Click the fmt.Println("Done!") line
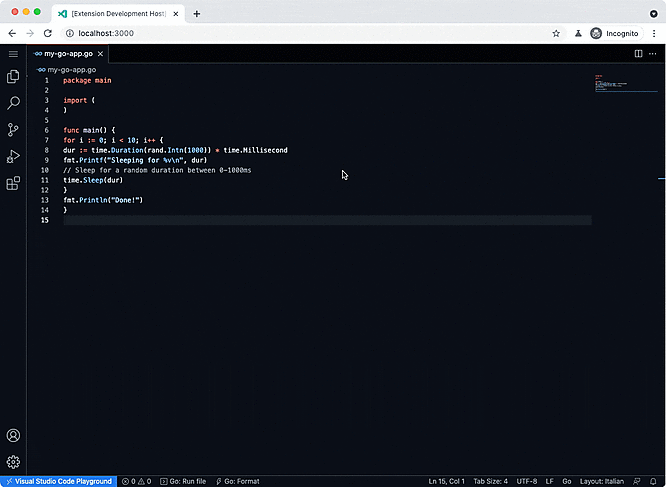The width and height of the screenshot is (666, 487). click(103, 200)
